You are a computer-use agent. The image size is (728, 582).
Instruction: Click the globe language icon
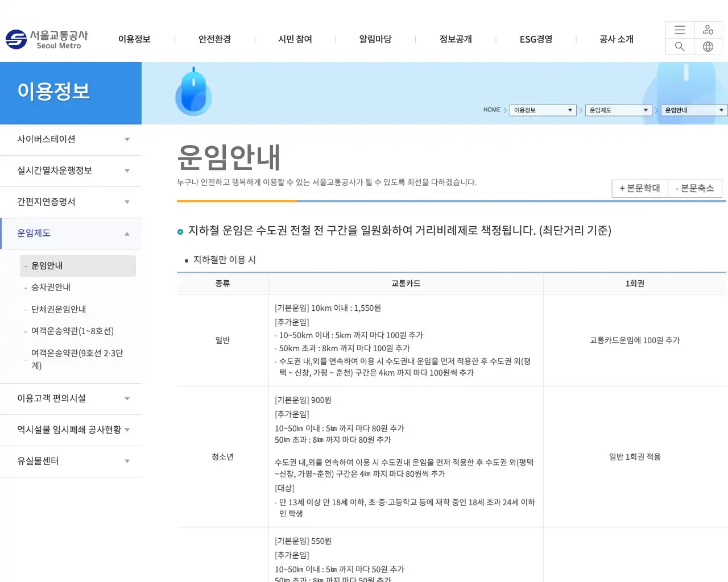point(708,47)
